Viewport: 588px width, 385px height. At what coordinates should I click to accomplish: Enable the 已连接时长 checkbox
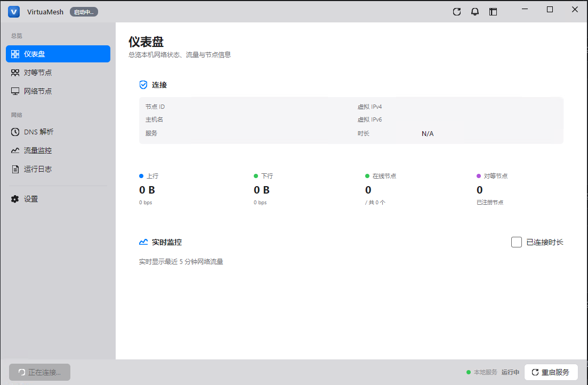pyautogui.click(x=517, y=242)
